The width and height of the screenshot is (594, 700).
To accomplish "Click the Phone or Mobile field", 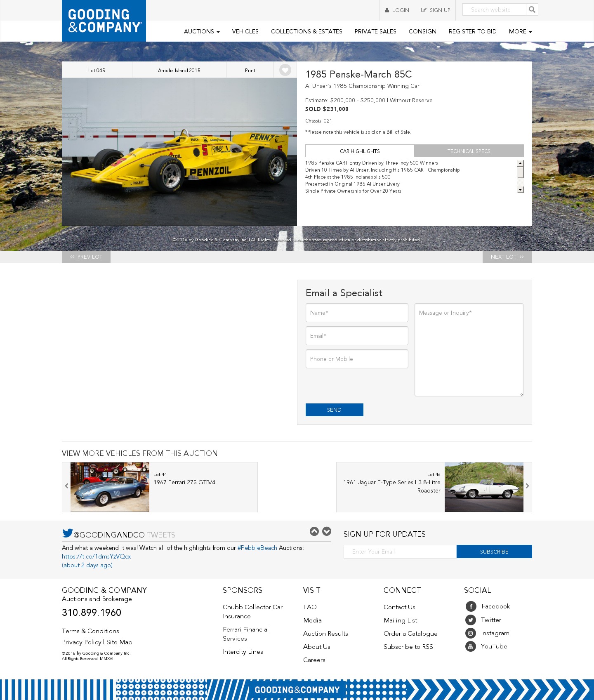I will pos(357,359).
